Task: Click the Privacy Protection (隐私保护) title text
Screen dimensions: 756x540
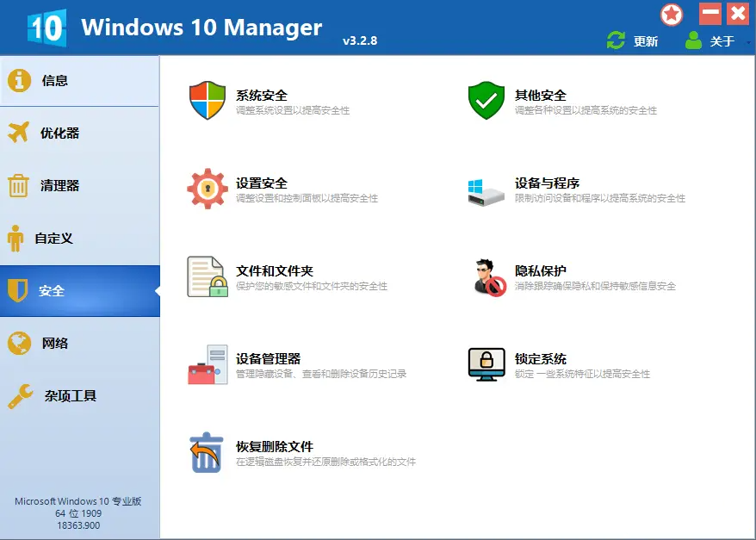Action: [x=541, y=270]
